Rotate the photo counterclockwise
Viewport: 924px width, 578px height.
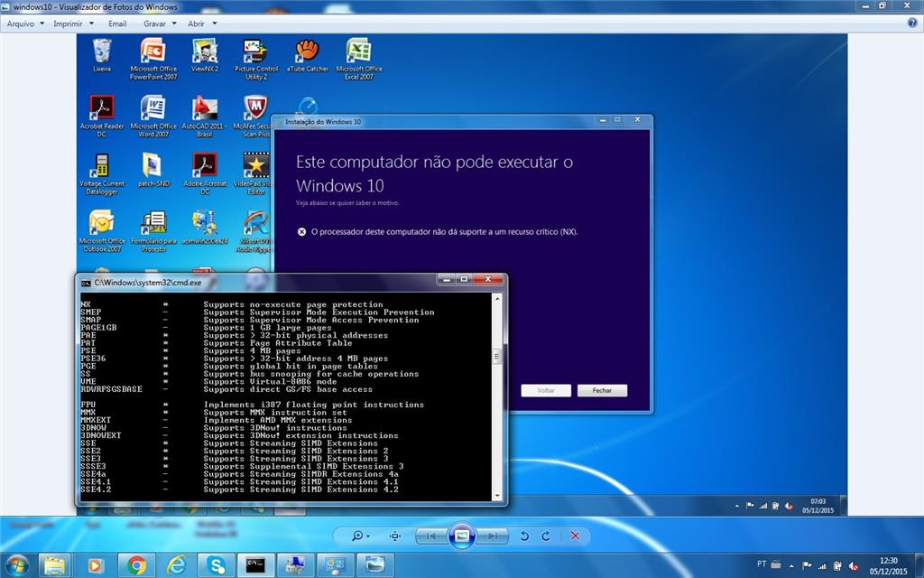[x=524, y=536]
